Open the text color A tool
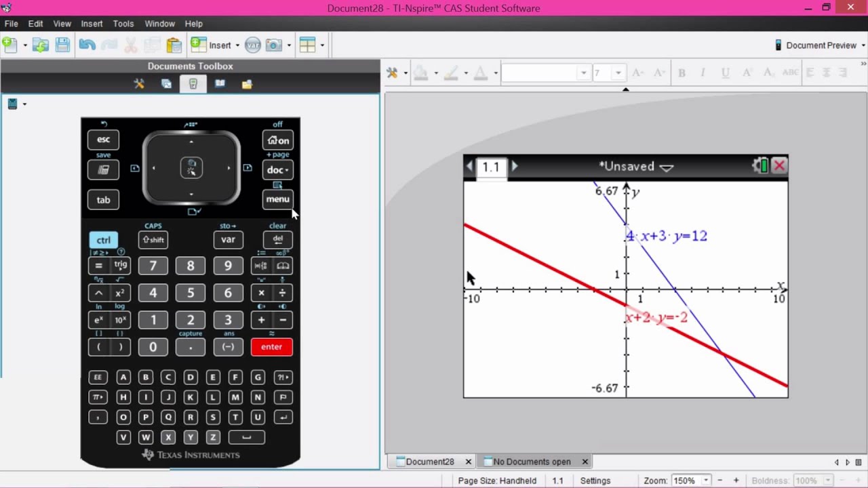868x488 pixels. point(481,73)
